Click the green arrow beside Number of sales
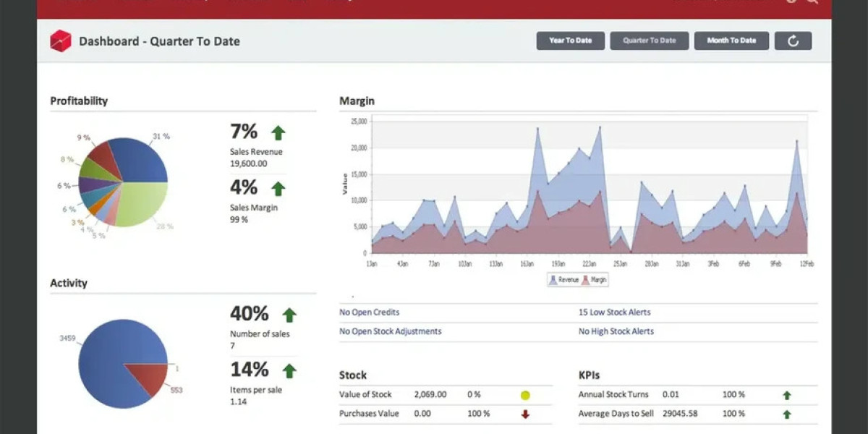Viewport: 868px width, 434px height. click(289, 315)
